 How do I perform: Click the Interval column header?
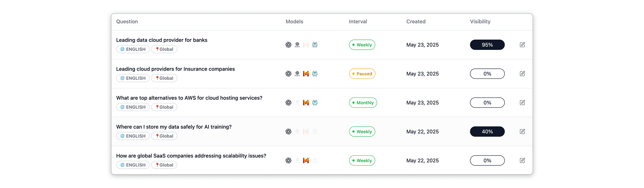(x=358, y=21)
